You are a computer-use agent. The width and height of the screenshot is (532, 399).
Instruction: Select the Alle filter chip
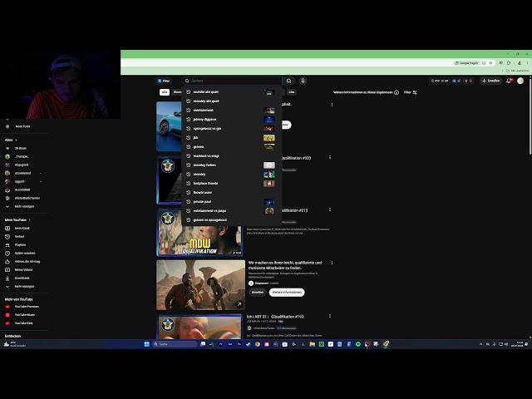click(x=165, y=92)
